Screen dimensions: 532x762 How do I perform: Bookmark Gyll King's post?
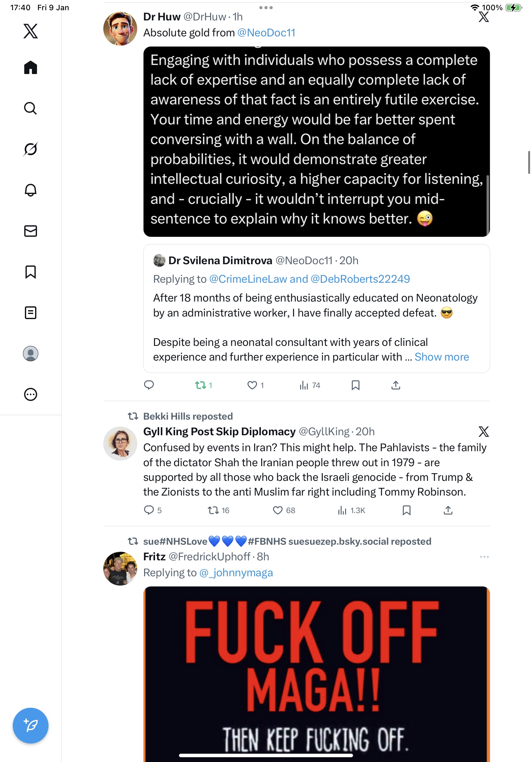tap(406, 510)
